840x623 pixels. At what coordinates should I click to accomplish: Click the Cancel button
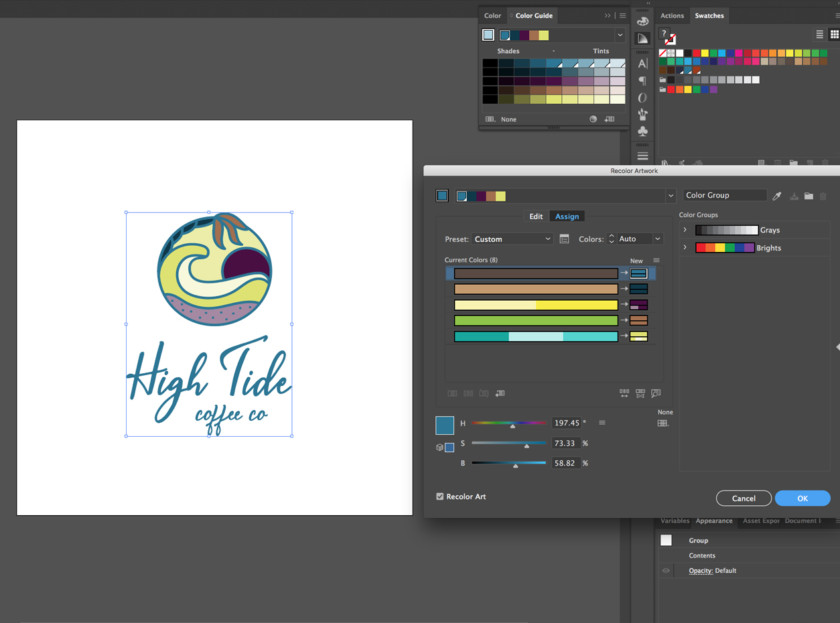click(x=744, y=498)
